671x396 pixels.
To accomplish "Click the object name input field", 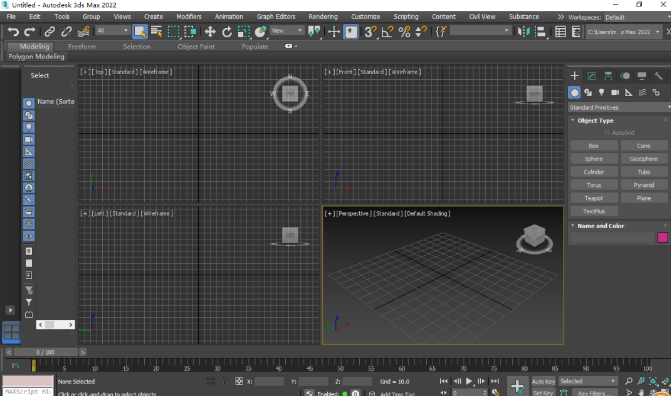I will tap(612, 238).
